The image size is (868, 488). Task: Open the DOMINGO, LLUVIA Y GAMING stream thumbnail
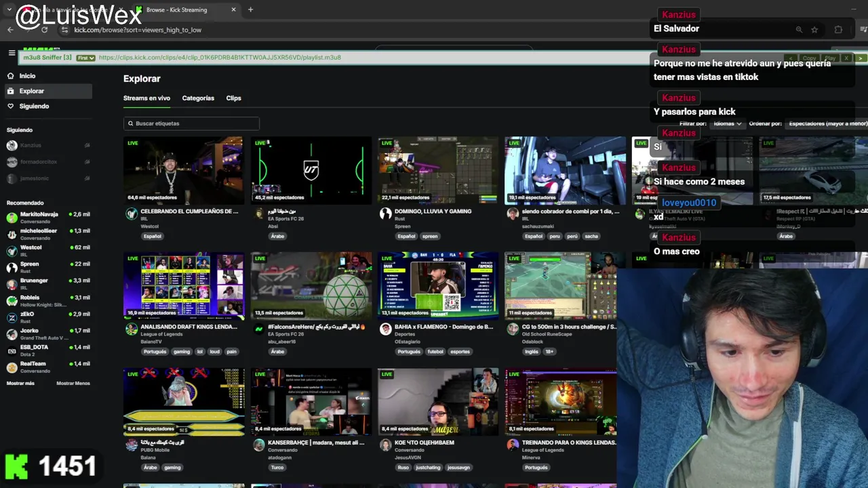[x=438, y=170]
